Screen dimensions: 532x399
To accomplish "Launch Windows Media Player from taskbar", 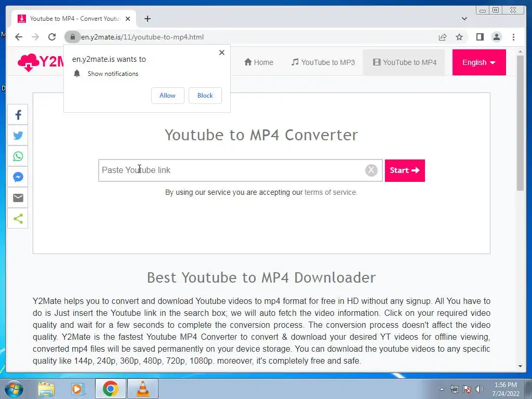I will 78,389.
